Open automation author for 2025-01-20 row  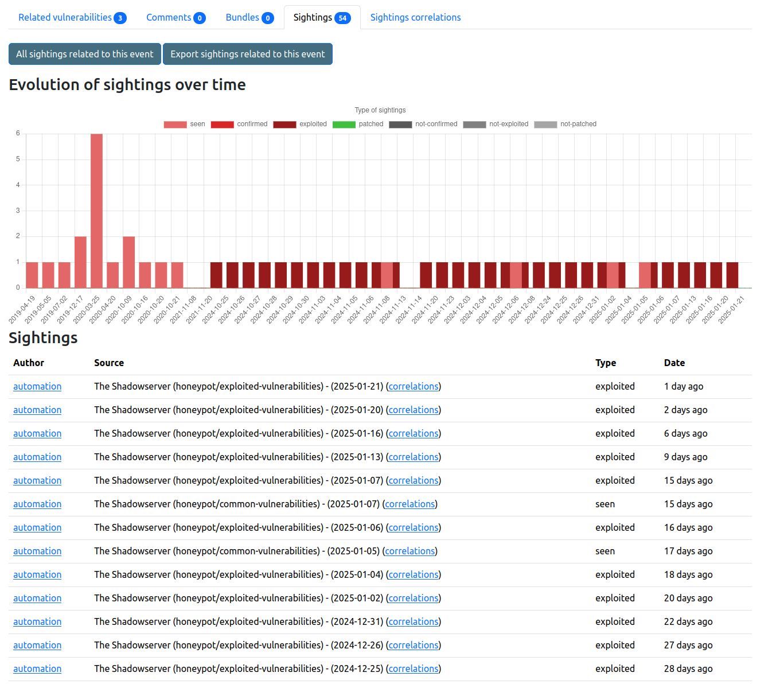click(37, 410)
